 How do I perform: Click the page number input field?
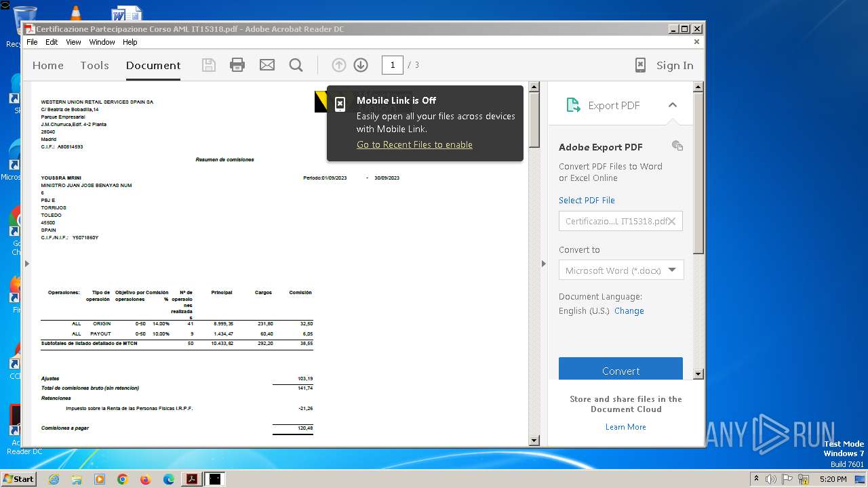click(x=392, y=65)
